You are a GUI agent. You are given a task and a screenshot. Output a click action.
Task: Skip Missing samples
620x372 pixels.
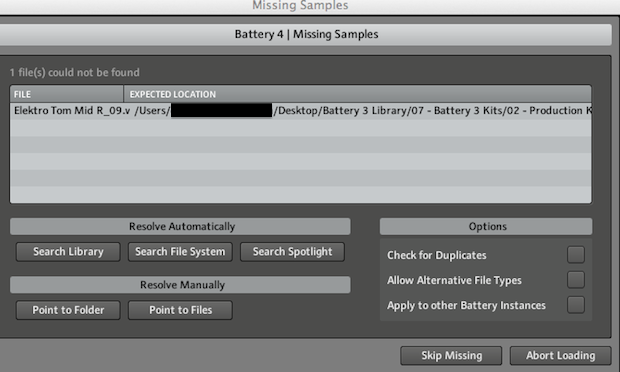tap(451, 356)
